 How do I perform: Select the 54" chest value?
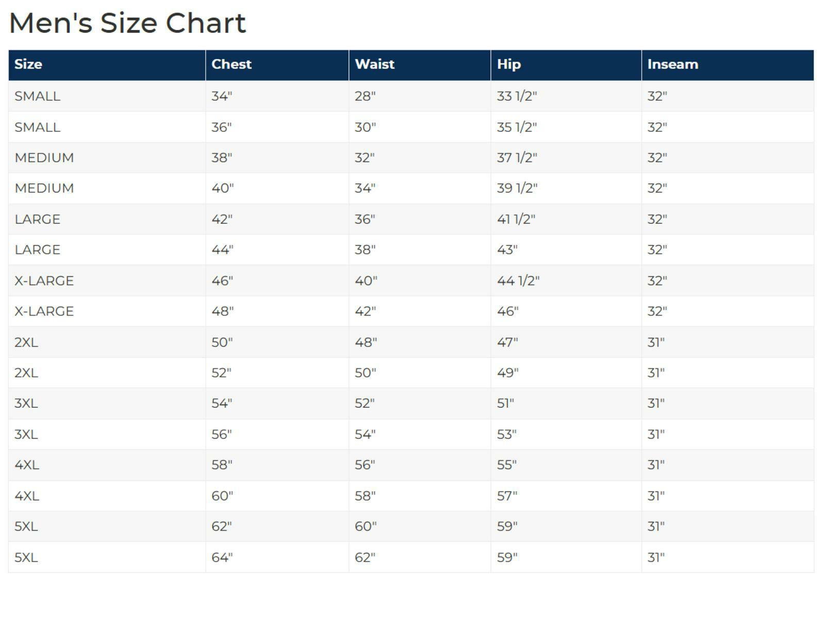click(x=222, y=403)
